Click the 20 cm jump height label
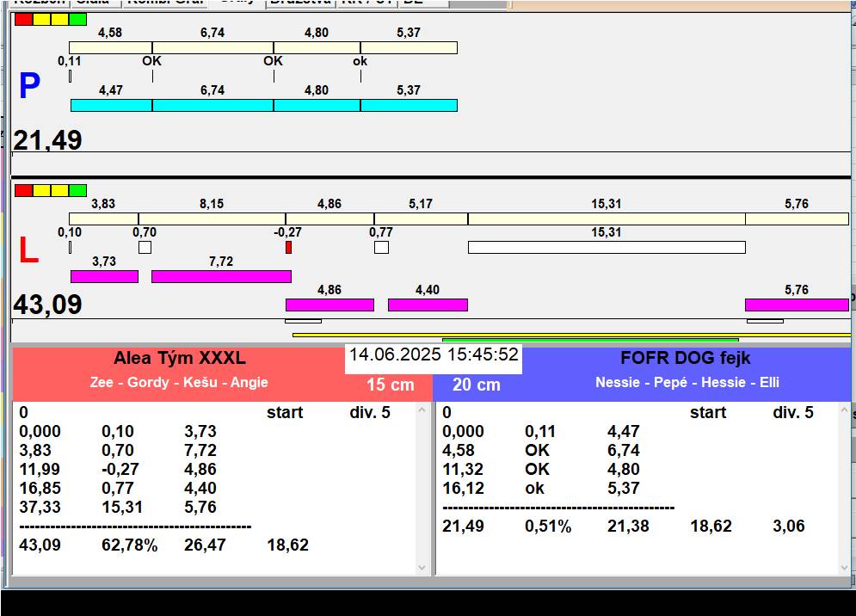The width and height of the screenshot is (856, 616). pos(476,385)
